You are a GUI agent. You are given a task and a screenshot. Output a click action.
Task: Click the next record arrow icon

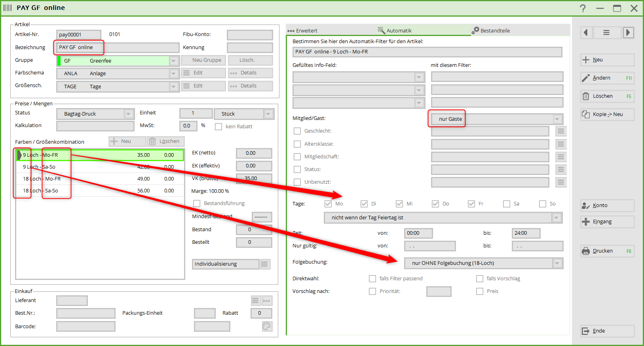click(628, 32)
